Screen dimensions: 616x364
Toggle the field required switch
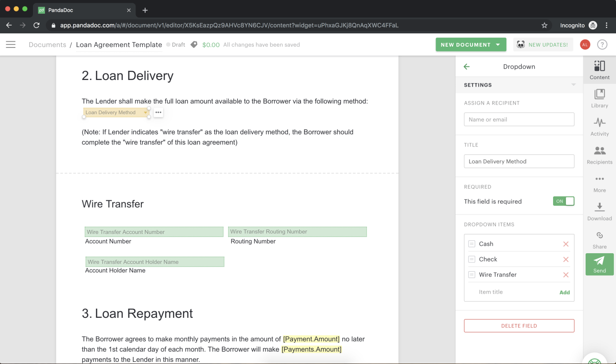[564, 201]
